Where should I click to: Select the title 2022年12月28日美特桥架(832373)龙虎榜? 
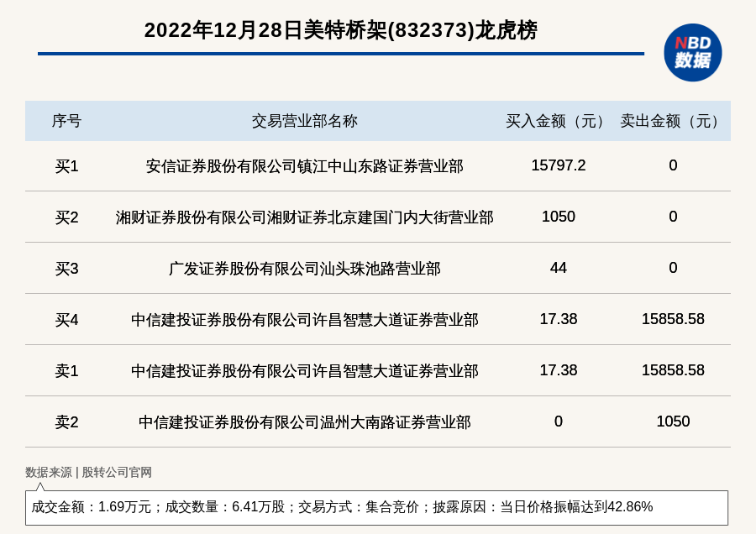pyautogui.click(x=340, y=30)
